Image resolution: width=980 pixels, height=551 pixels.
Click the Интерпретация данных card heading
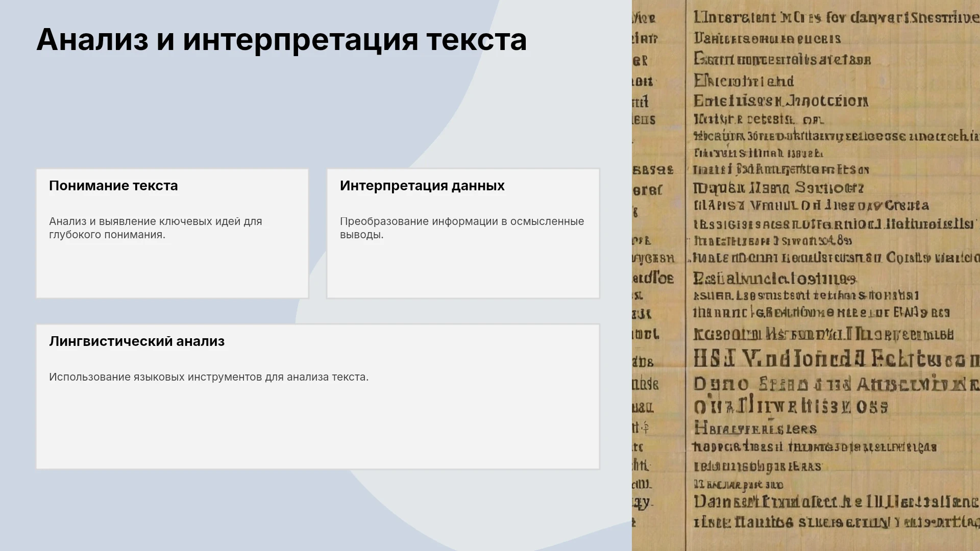(422, 186)
